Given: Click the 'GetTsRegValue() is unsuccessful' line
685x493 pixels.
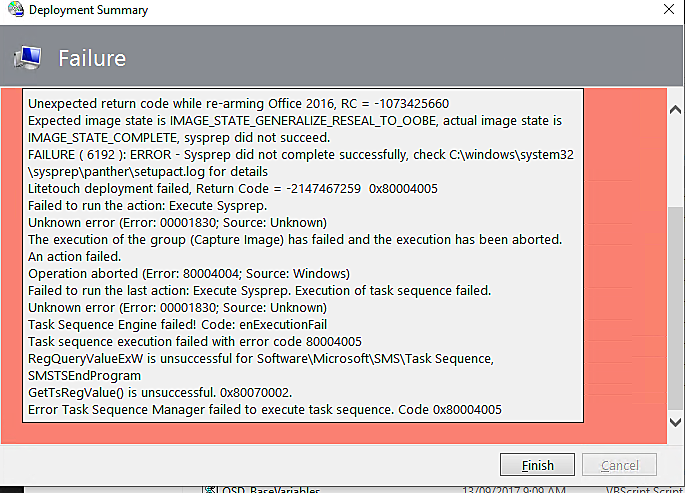Looking at the screenshot, I should click(x=160, y=393).
